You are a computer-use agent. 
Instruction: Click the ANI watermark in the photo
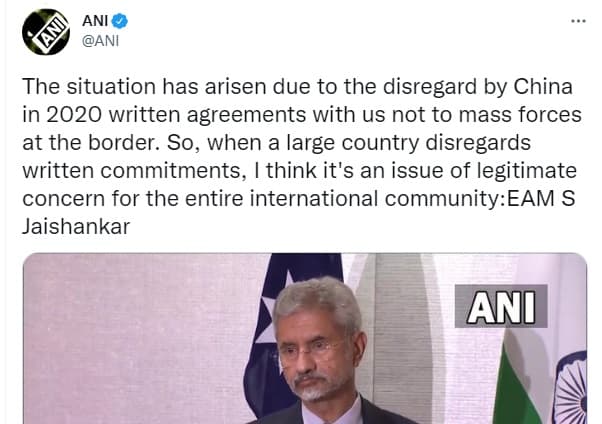tap(501, 306)
